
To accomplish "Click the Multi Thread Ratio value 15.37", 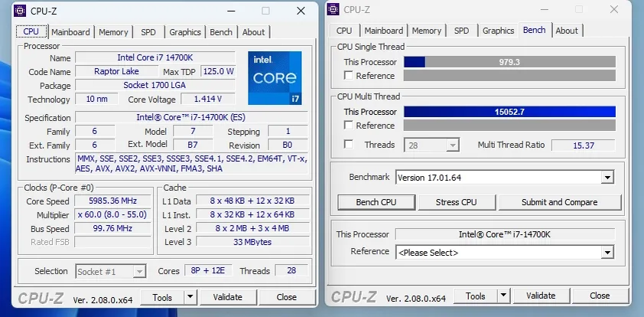I will [x=584, y=145].
